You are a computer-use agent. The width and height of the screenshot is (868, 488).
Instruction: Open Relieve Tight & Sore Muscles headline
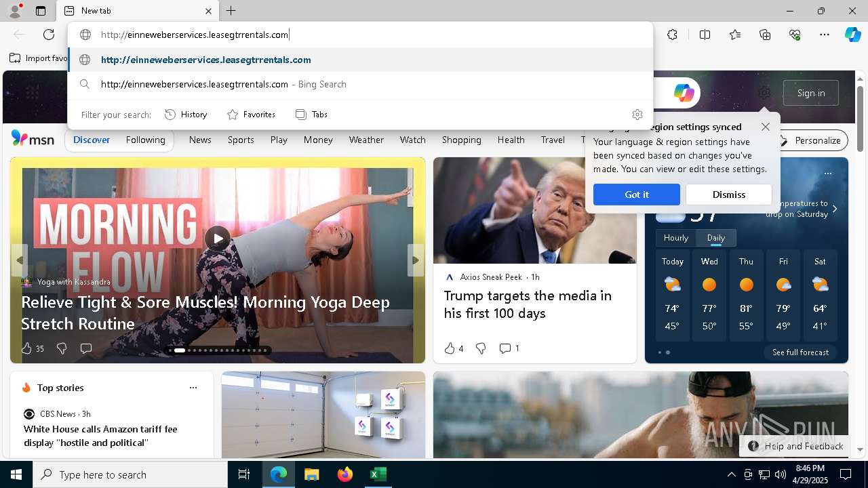tap(205, 313)
